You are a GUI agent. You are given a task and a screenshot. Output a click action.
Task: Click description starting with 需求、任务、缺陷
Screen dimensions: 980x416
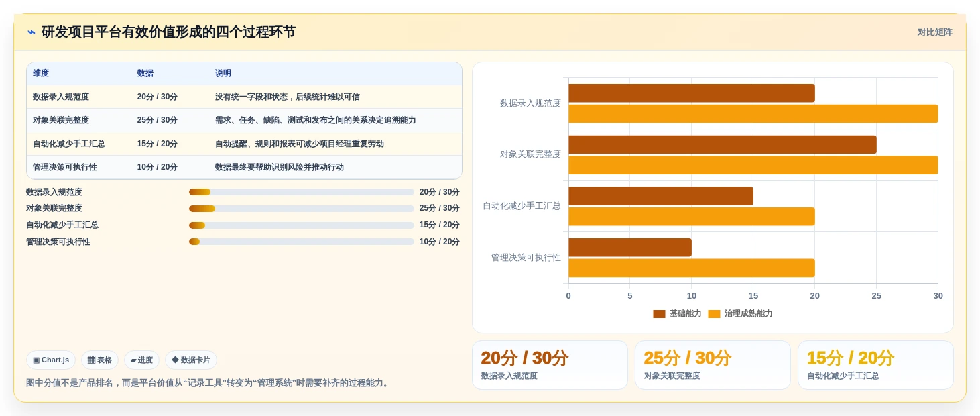pos(316,120)
